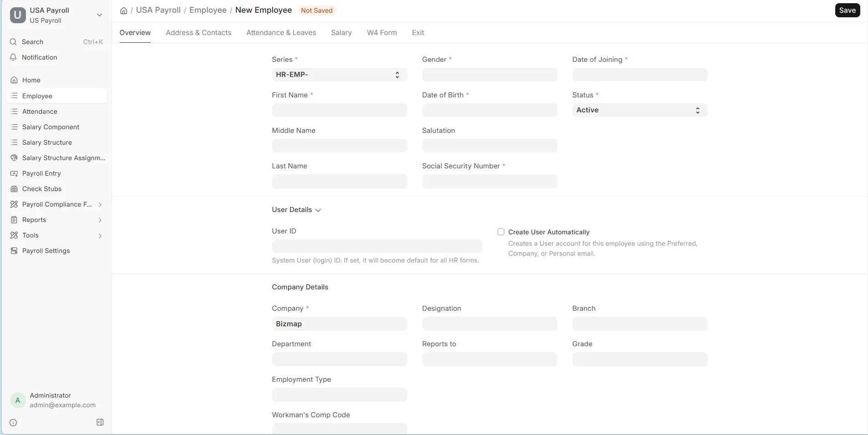The height and width of the screenshot is (435, 868).
Task: Click the Search magnifier icon in sidebar
Action: tap(13, 42)
